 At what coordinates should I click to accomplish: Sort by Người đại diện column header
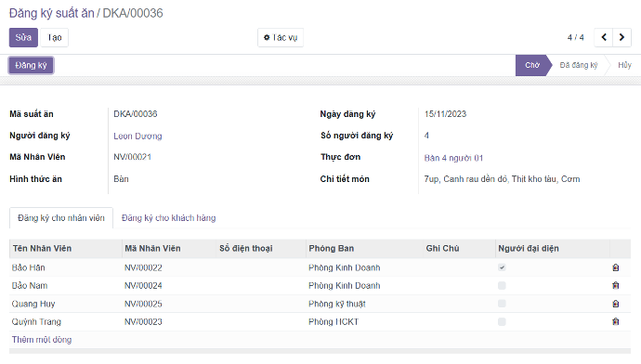click(x=553, y=248)
